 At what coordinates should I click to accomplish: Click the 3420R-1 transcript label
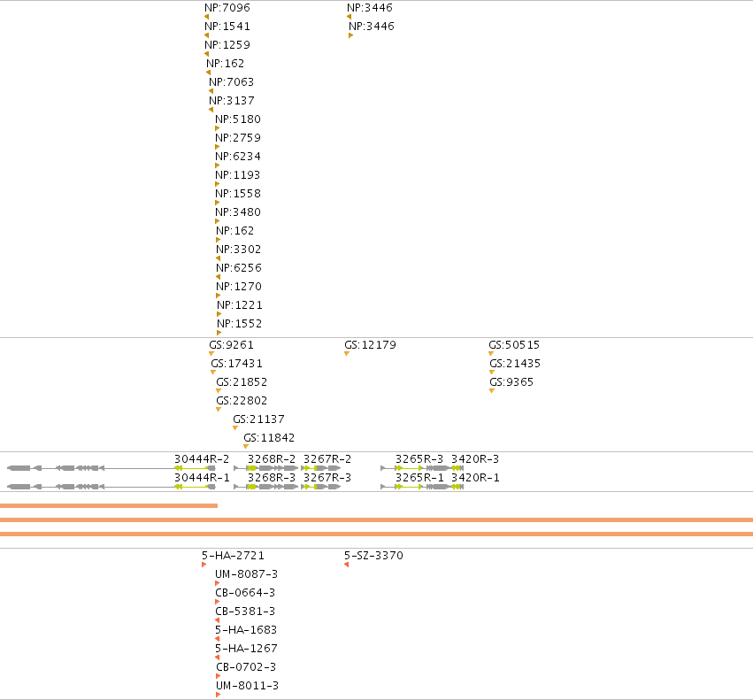(x=475, y=478)
